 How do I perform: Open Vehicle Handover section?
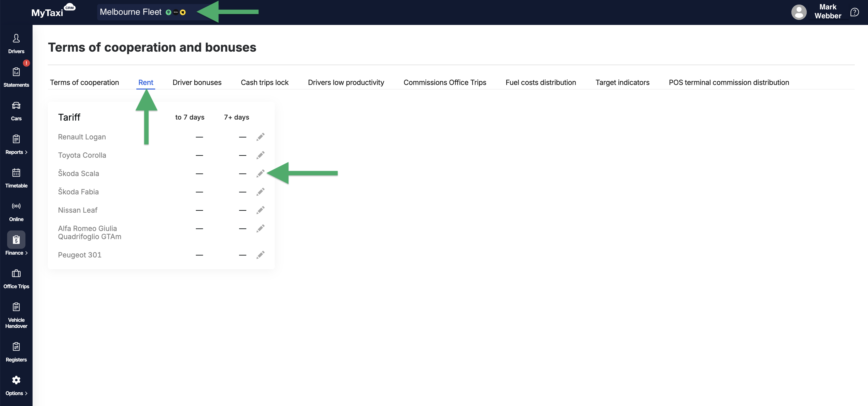[16, 316]
